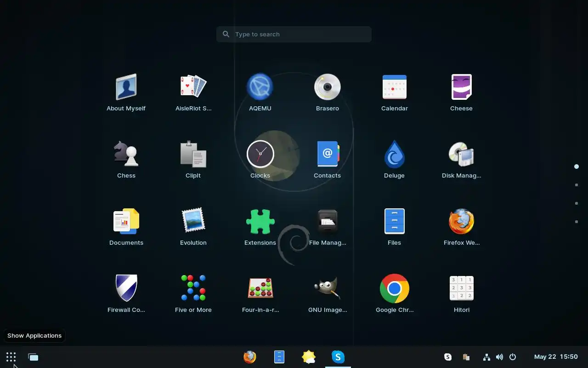
Task: Launch Cheese webcam app
Action: tap(461, 92)
